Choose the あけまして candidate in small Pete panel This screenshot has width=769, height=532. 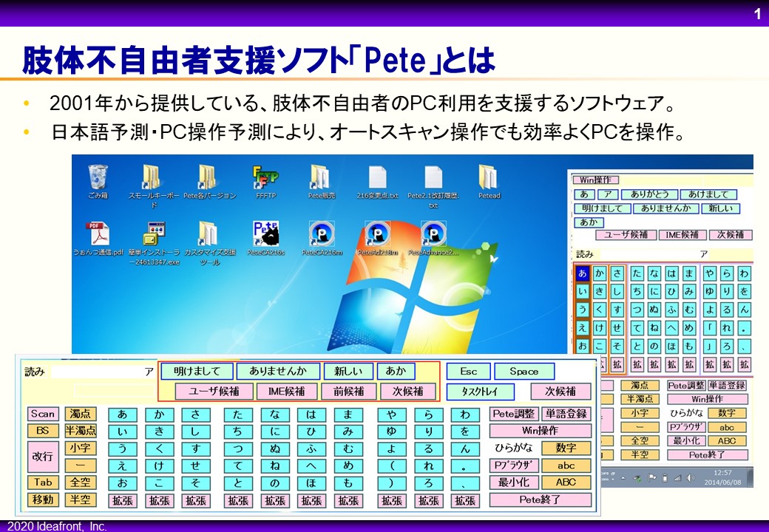(x=708, y=194)
